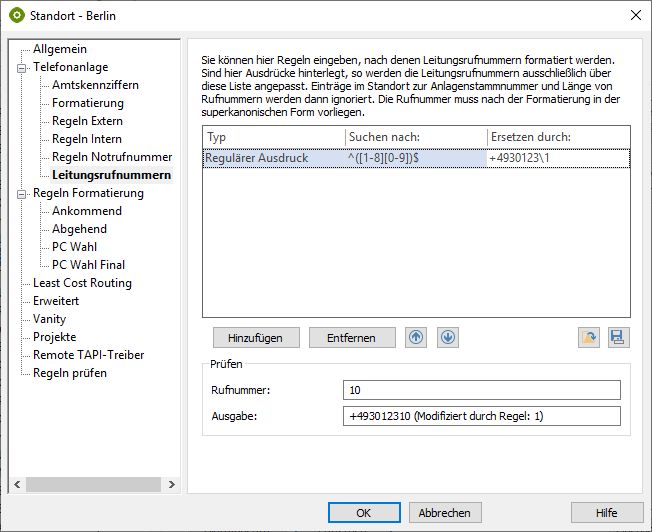Open Hilfe for this dialog

click(606, 513)
